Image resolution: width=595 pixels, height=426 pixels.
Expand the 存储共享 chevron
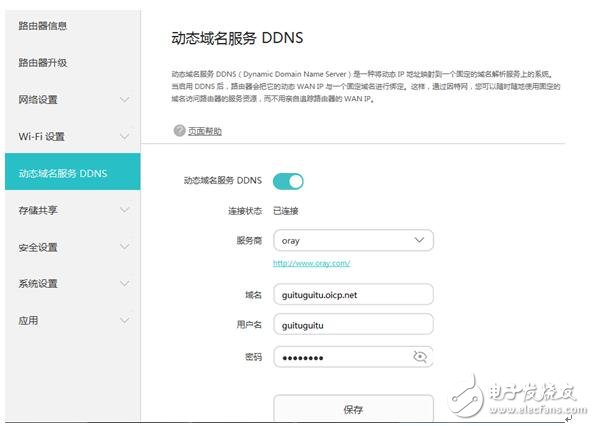point(124,210)
